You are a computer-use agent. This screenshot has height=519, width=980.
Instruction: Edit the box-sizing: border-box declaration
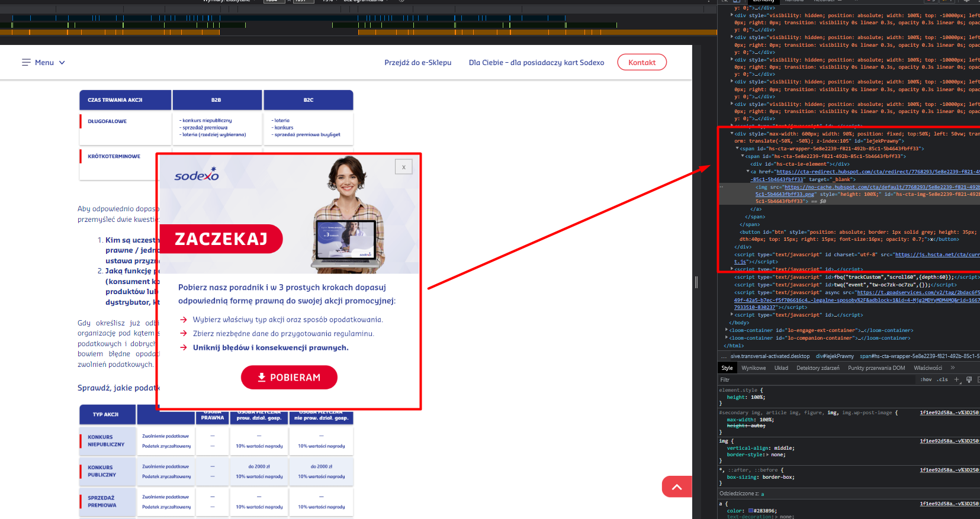point(761,477)
